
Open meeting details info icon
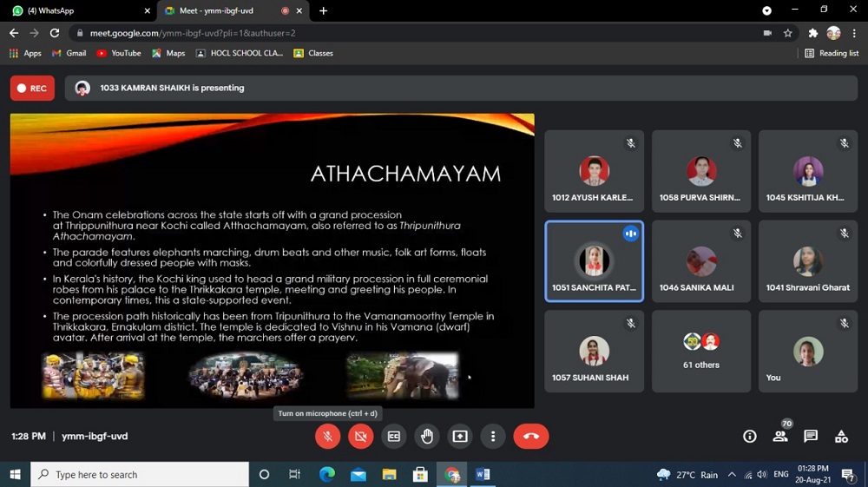pyautogui.click(x=750, y=437)
